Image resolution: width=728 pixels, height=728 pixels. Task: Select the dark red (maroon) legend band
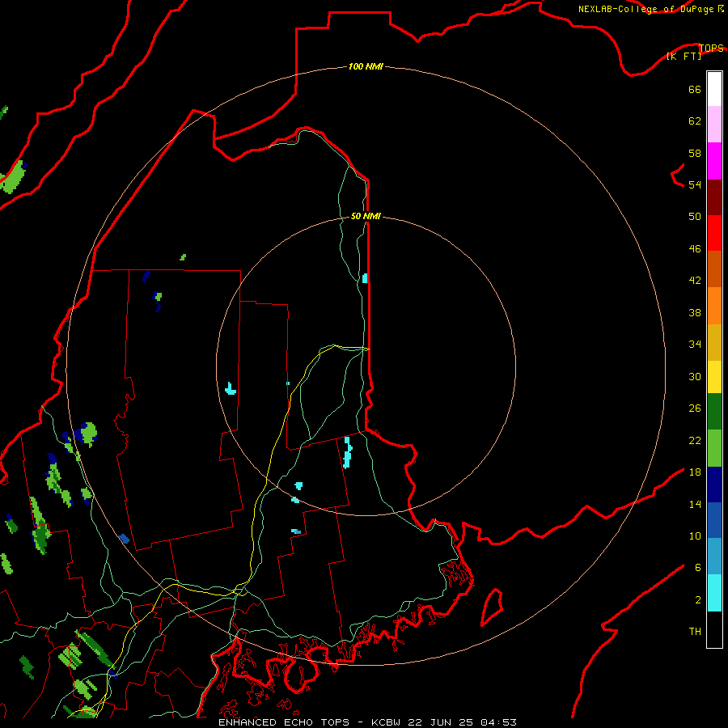714,197
